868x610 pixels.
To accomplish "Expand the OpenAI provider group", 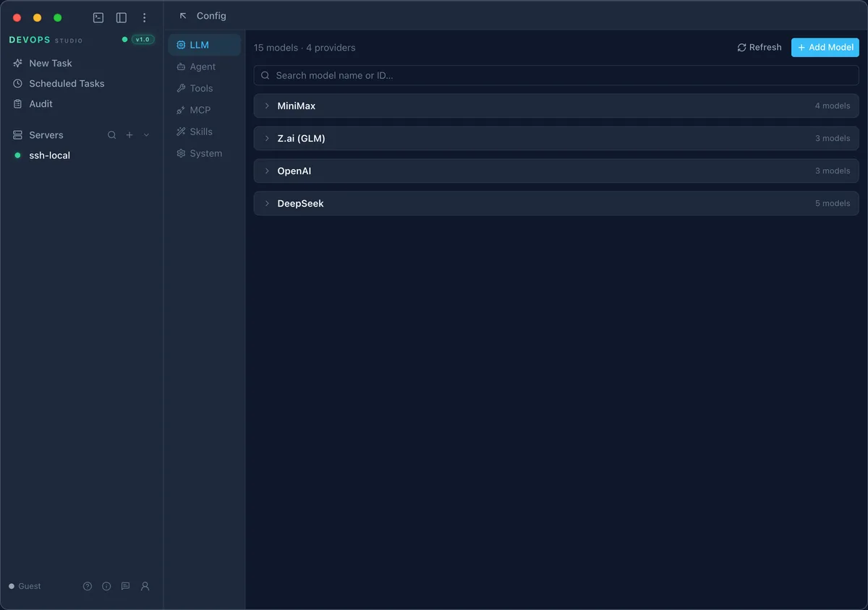I will (x=556, y=171).
